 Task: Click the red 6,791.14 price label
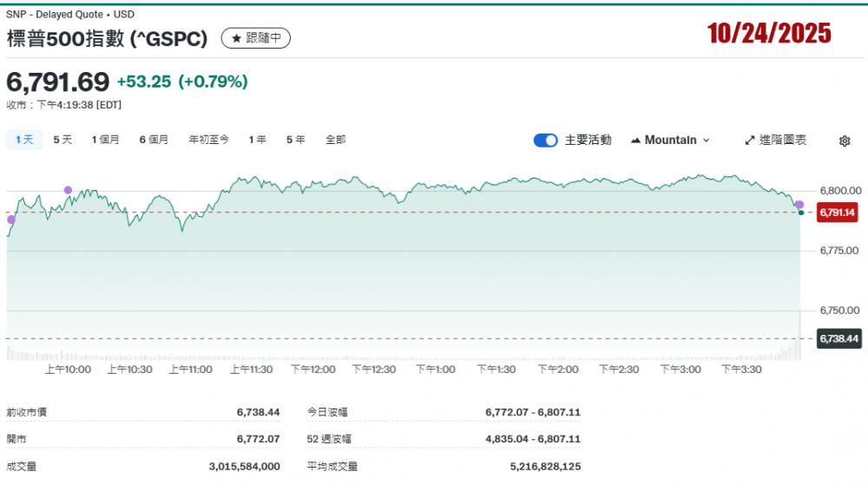click(x=838, y=213)
